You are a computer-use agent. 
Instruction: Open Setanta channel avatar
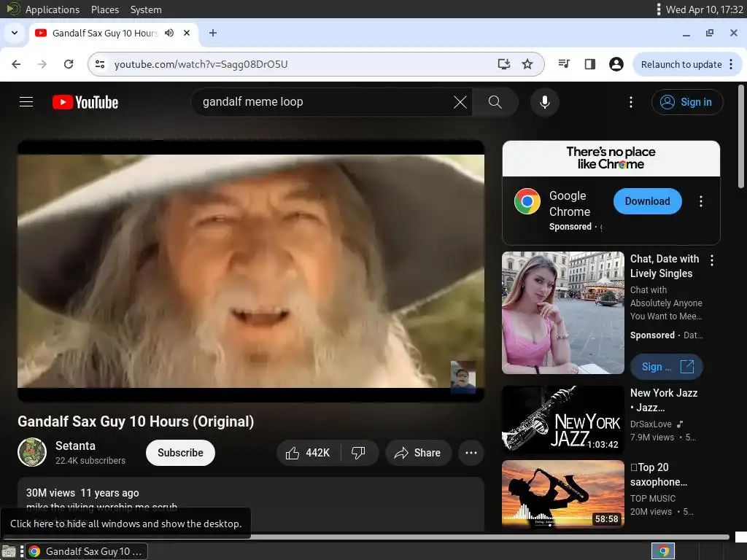pyautogui.click(x=32, y=452)
